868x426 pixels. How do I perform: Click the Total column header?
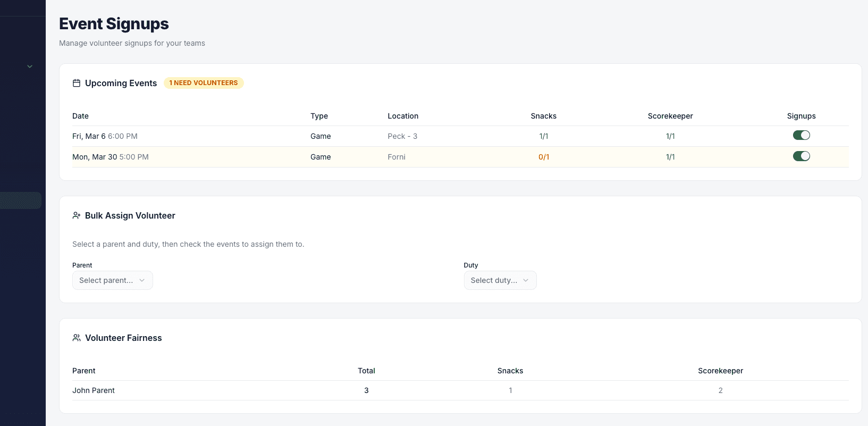coord(366,371)
